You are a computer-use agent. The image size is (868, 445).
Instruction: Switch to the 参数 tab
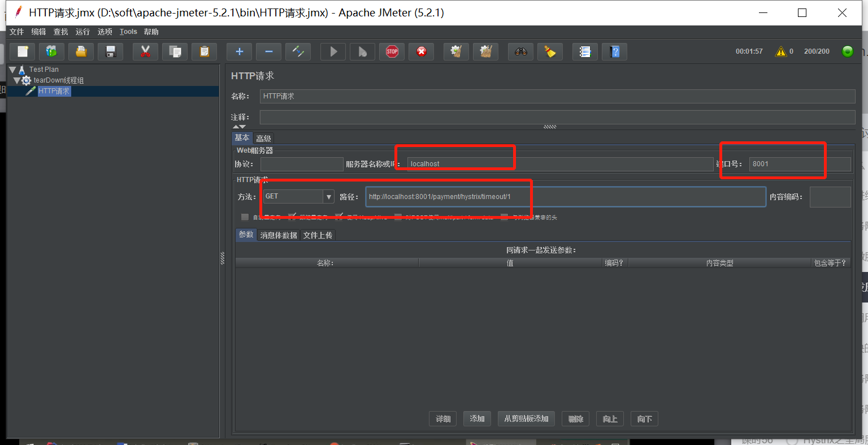(x=246, y=235)
